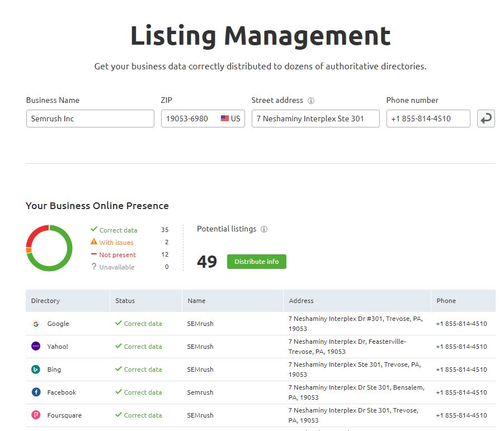Click the Unavailable legend label
This screenshot has height=431, width=504.
click(x=117, y=267)
